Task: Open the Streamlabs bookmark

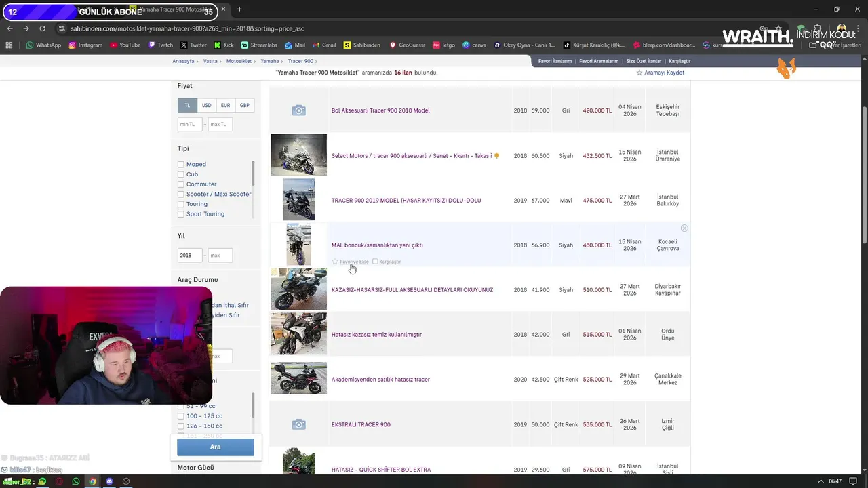Action: (x=259, y=45)
